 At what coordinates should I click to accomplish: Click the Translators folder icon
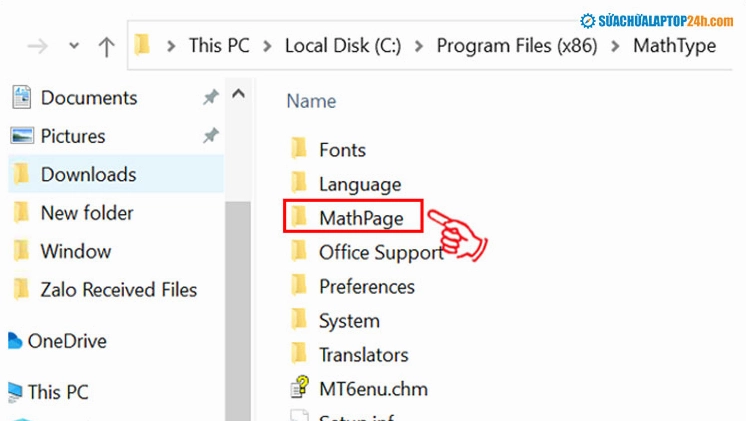click(x=299, y=353)
